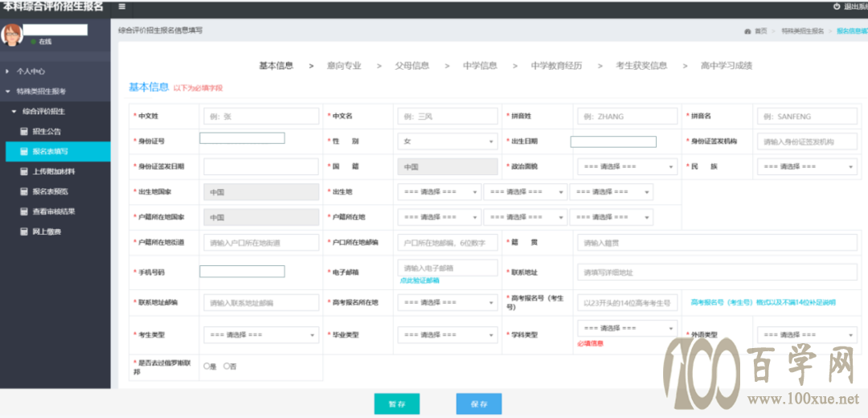
Task: Open first 出生地 dropdown
Action: [440, 192]
